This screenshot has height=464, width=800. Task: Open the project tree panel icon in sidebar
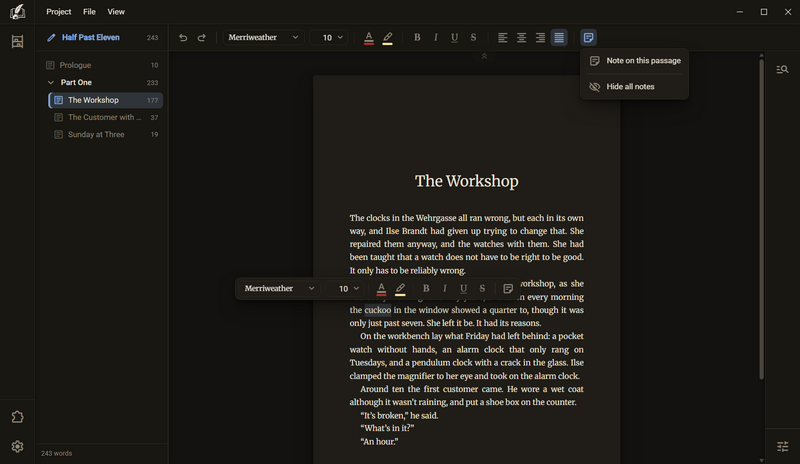click(17, 41)
